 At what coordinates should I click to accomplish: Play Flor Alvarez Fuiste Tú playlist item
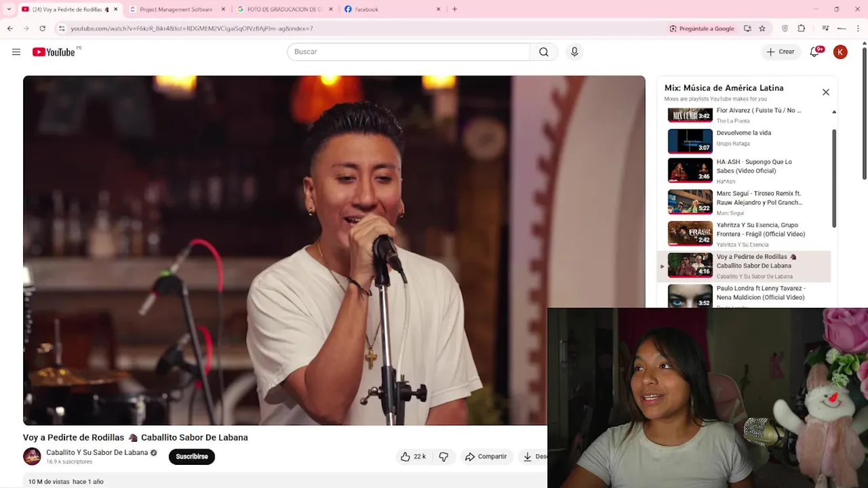[x=744, y=115]
